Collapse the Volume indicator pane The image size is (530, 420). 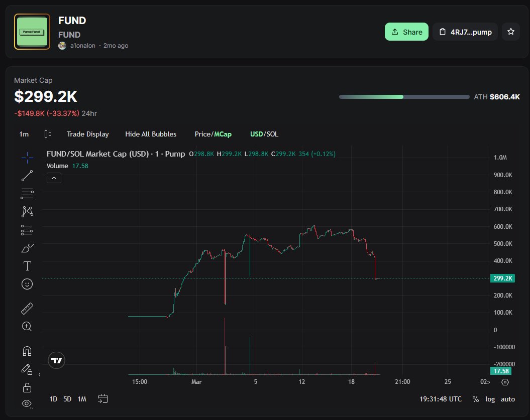click(54, 178)
